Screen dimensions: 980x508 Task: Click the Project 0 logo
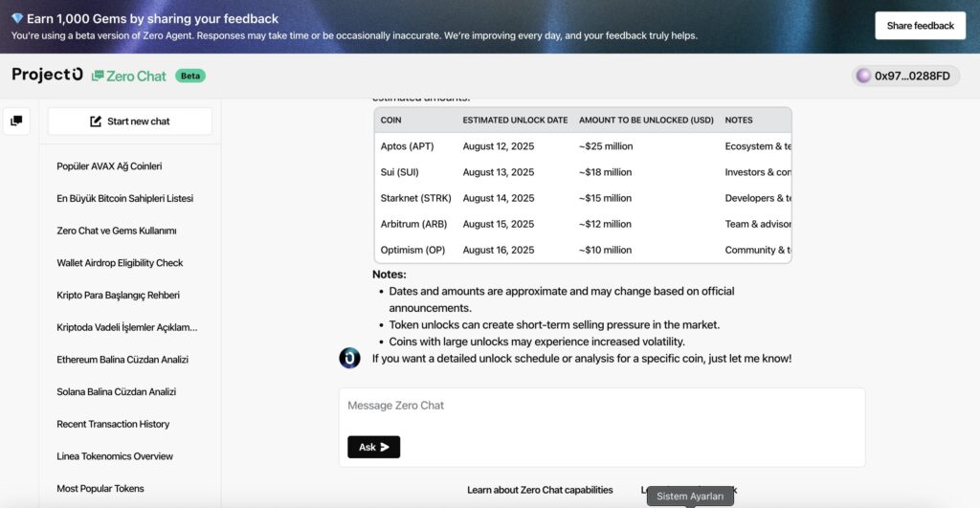click(x=48, y=75)
